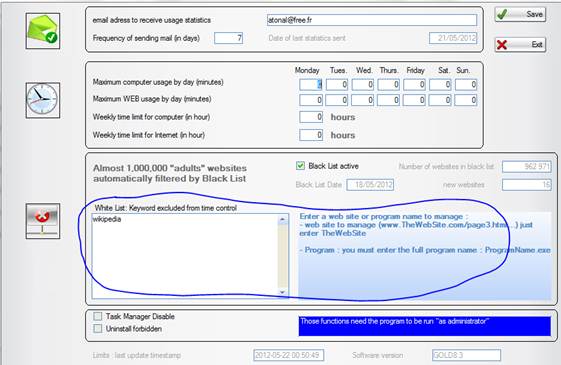The image size is (561, 365).
Task: Click Monday maximum computer usage field
Action: 311,84
